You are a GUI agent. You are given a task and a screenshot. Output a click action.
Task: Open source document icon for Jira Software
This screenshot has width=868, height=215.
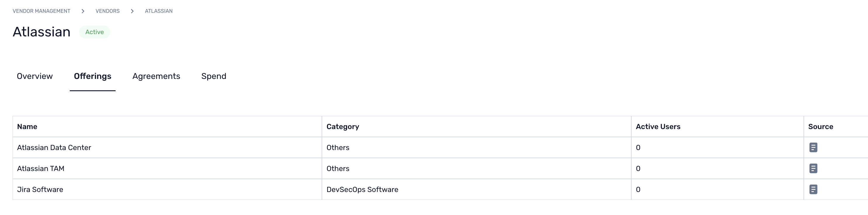coord(813,189)
